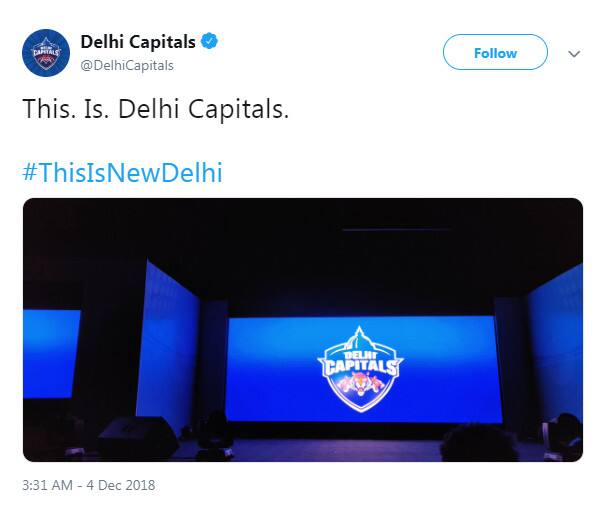Expand the tweet options chevron

(574, 53)
